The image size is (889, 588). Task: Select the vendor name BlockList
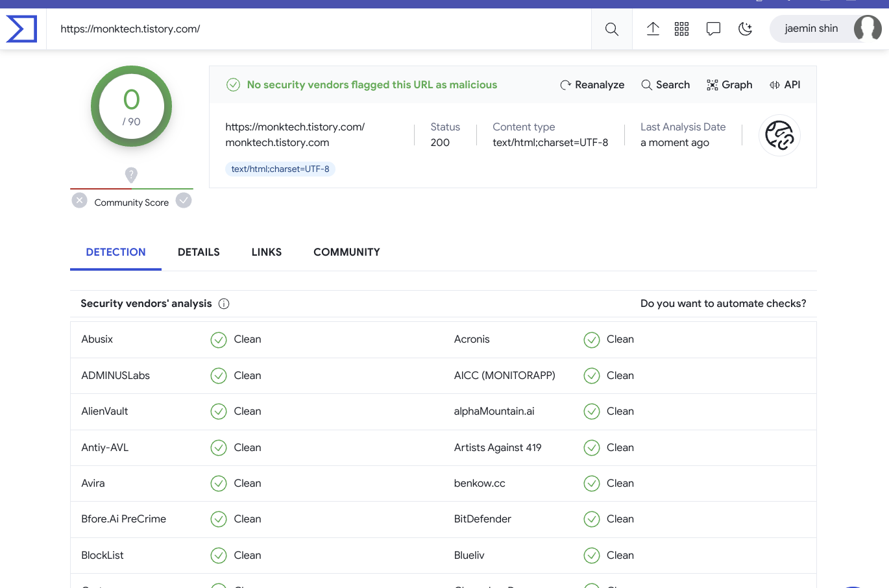103,556
